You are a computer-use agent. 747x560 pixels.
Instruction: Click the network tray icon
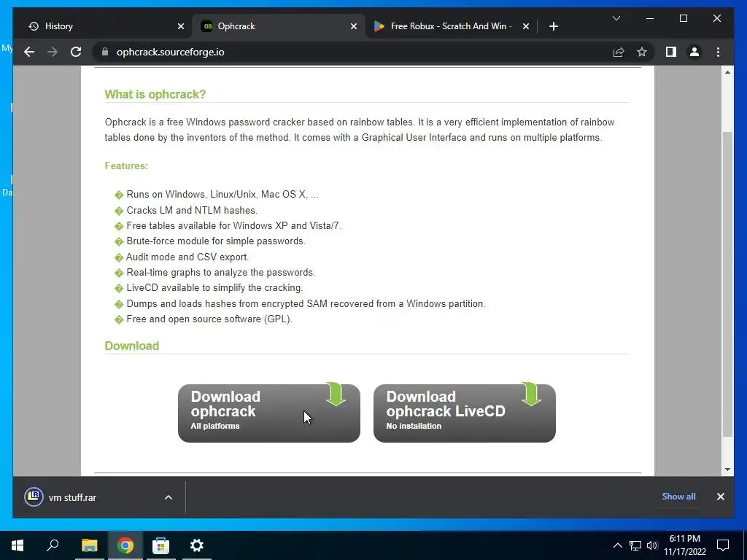click(635, 545)
